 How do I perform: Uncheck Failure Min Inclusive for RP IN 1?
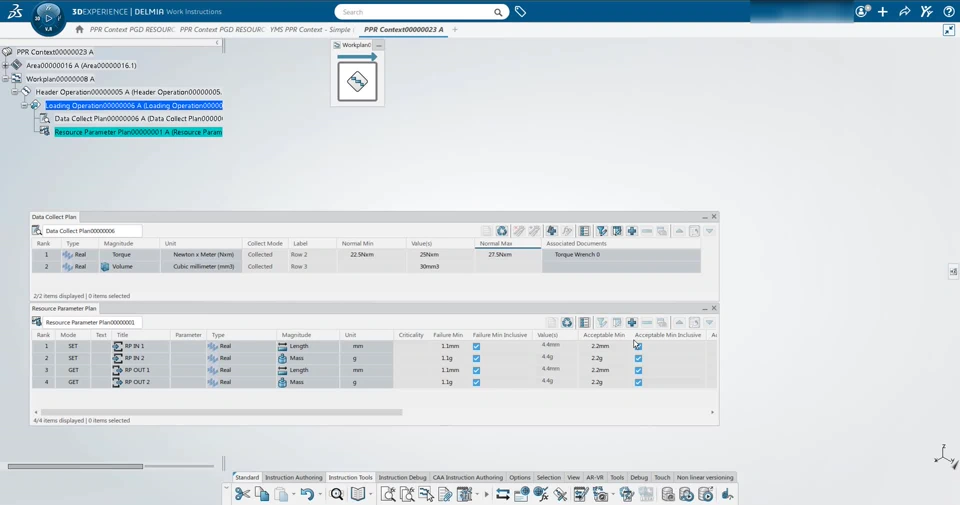click(476, 346)
